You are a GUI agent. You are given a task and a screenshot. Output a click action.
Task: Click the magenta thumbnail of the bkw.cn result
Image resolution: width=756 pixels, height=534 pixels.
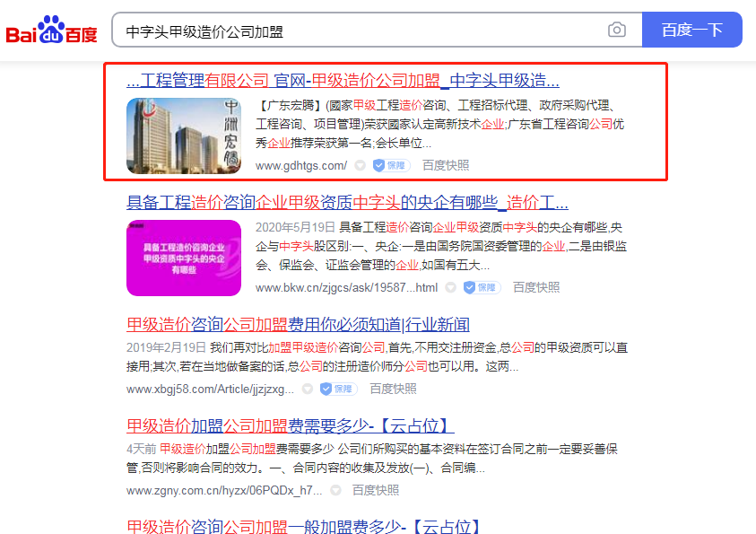[x=184, y=258]
